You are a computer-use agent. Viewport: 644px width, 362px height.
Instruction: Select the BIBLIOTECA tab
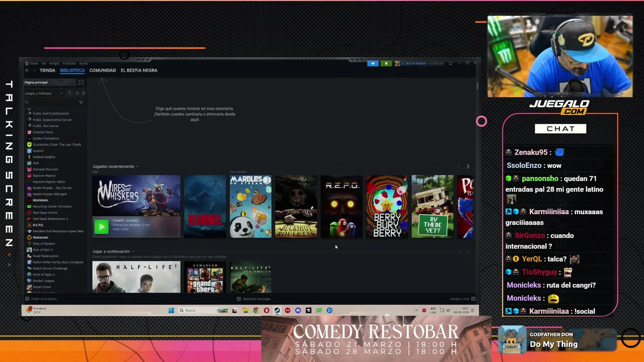coord(72,70)
